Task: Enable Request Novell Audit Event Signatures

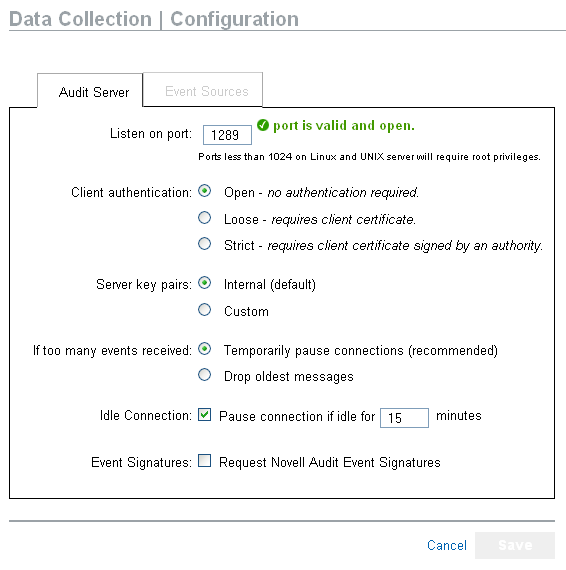Action: 204,461
